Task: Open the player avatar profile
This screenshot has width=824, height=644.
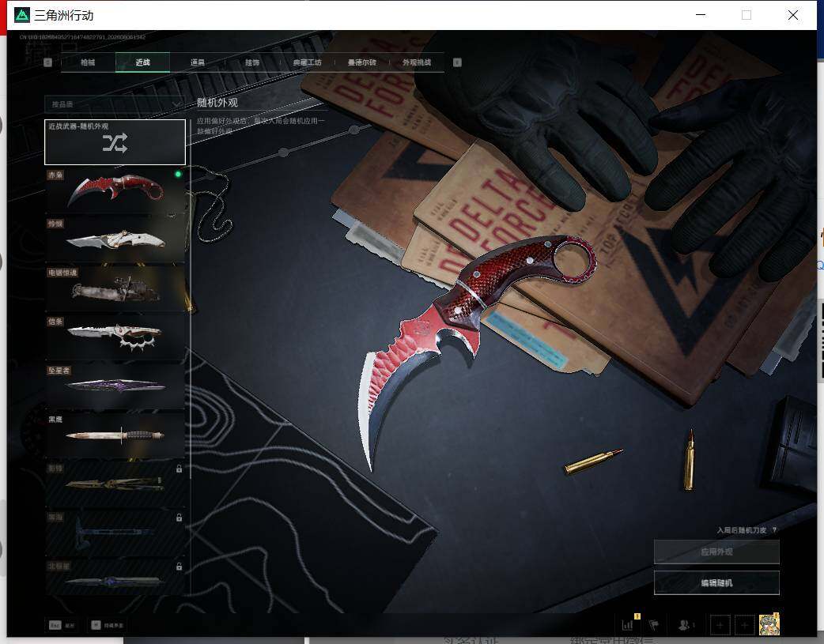Action: tap(769, 624)
